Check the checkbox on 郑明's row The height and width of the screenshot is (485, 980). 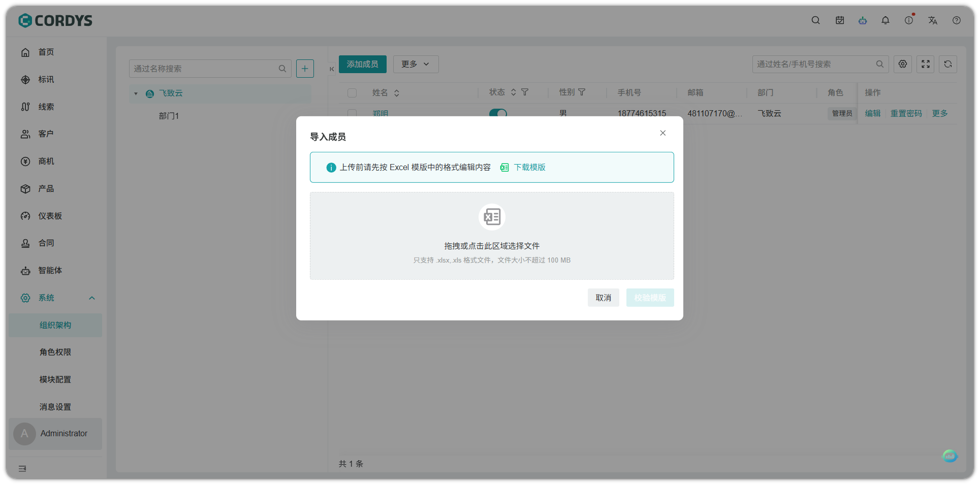(x=352, y=113)
